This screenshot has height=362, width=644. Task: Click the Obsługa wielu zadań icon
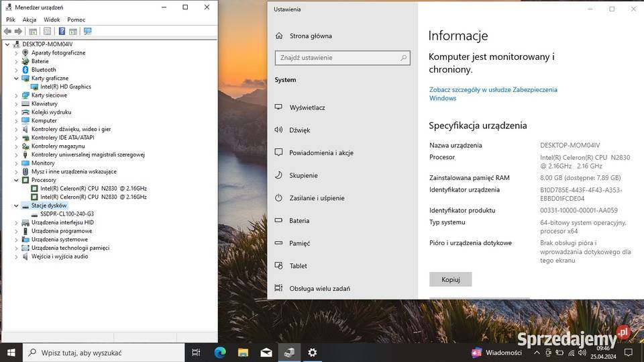[x=278, y=288]
